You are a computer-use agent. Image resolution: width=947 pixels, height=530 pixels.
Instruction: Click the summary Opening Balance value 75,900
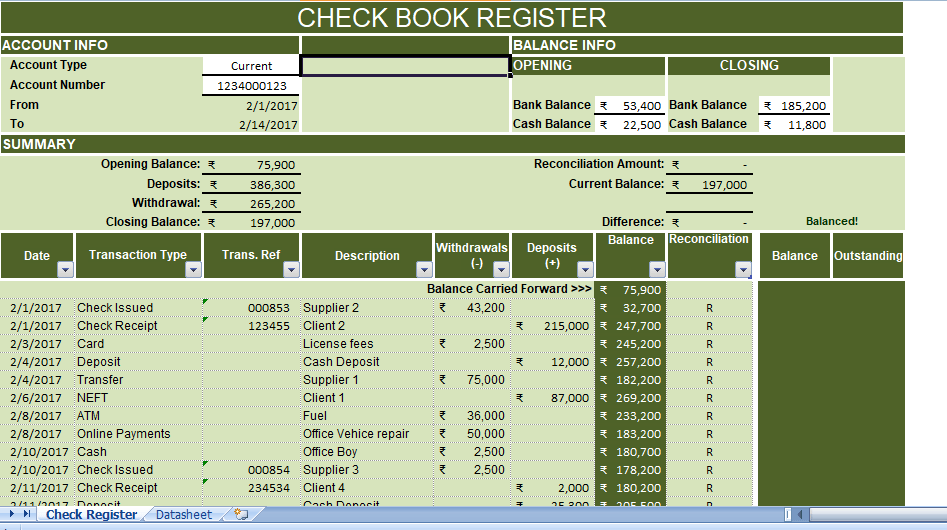click(x=251, y=165)
